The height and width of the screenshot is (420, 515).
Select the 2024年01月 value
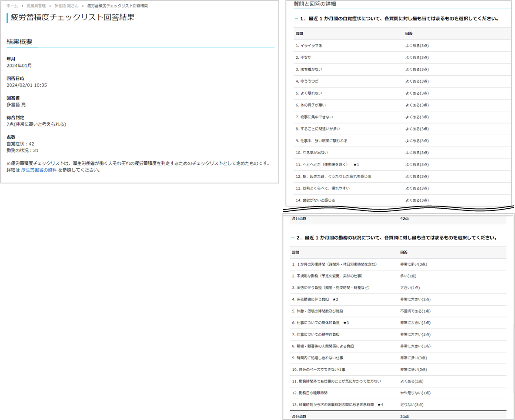pos(19,66)
